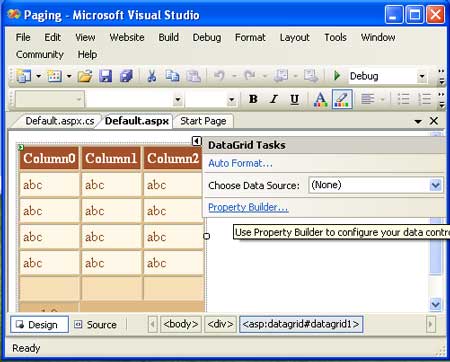This screenshot has height=362, width=450.
Task: Switch to Source view
Action: coord(96,324)
